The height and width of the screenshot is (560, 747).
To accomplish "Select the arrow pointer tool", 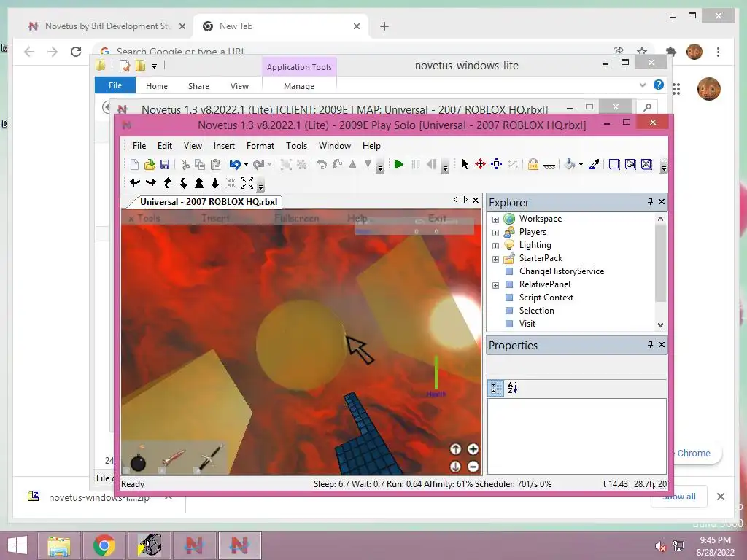I will 465,164.
